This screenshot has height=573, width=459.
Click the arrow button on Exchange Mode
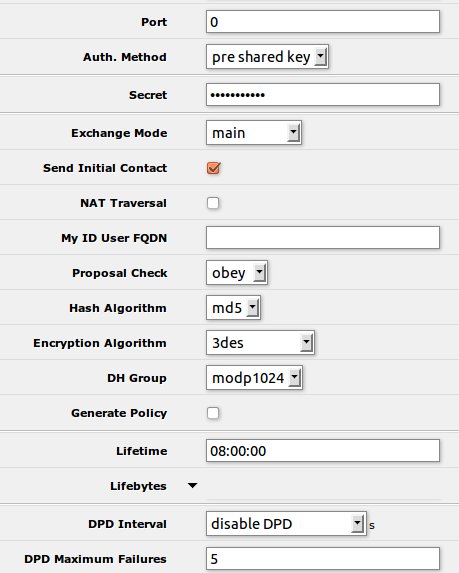(x=293, y=133)
